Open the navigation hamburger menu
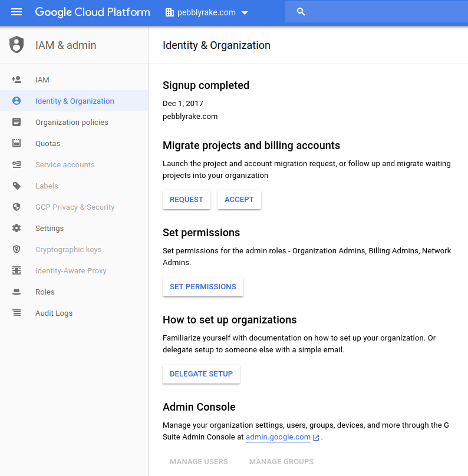This screenshot has height=476, width=468. coord(17,12)
